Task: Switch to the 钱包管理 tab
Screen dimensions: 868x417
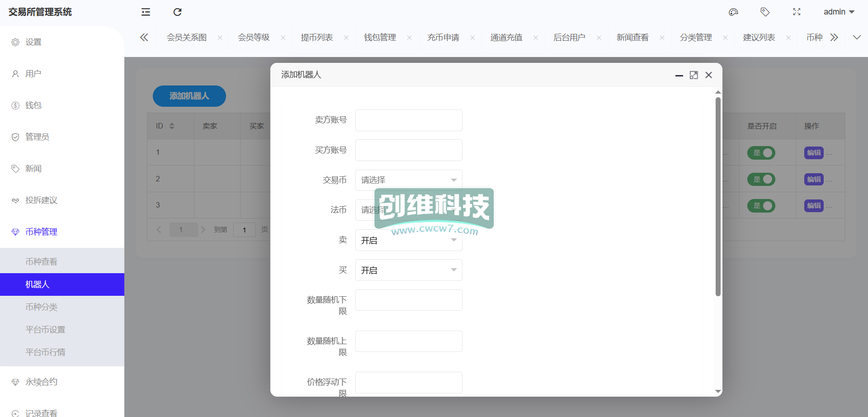Action: [x=380, y=38]
